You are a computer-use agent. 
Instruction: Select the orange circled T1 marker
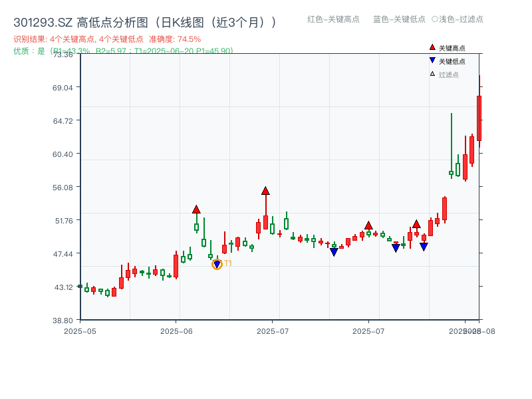click(x=217, y=264)
